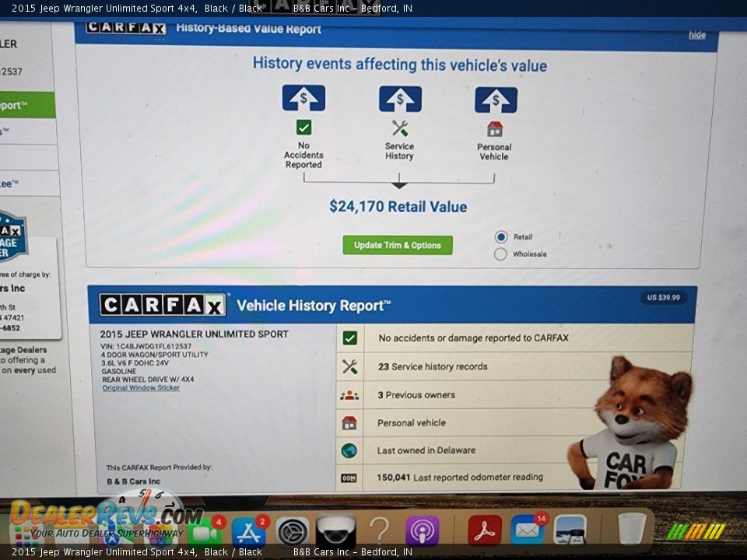
Task: Click the B & B Cars Inc provider name
Action: pos(133,481)
